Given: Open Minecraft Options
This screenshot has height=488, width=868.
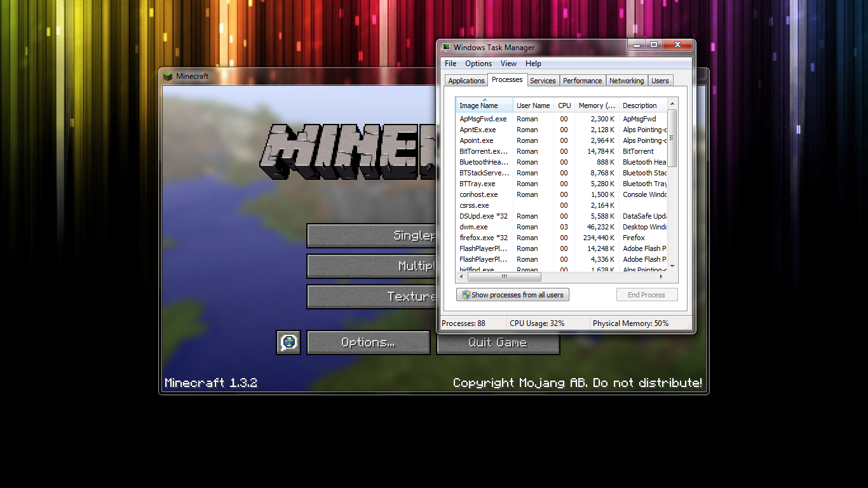Looking at the screenshot, I should [368, 342].
